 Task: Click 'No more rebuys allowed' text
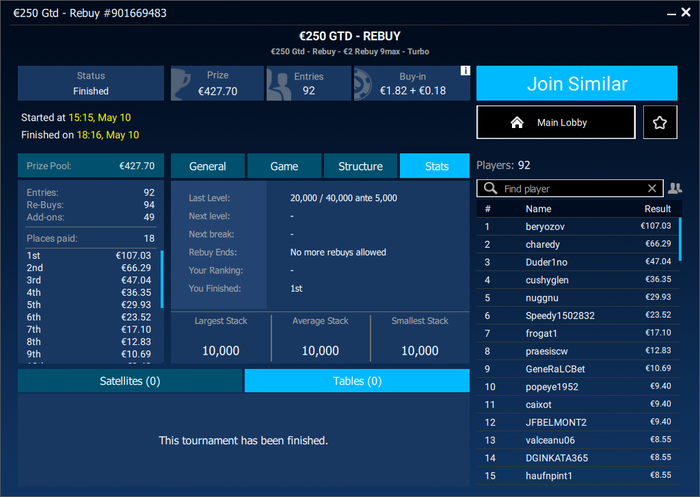tap(338, 252)
